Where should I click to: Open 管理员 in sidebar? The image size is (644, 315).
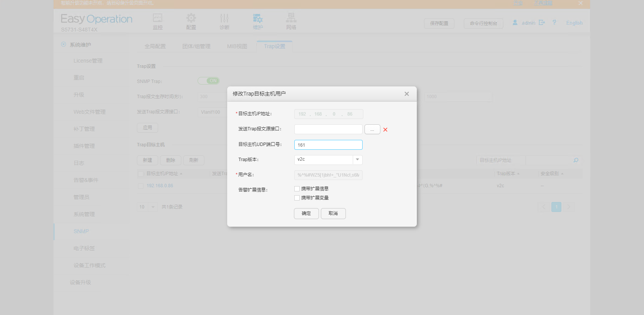coord(82,197)
